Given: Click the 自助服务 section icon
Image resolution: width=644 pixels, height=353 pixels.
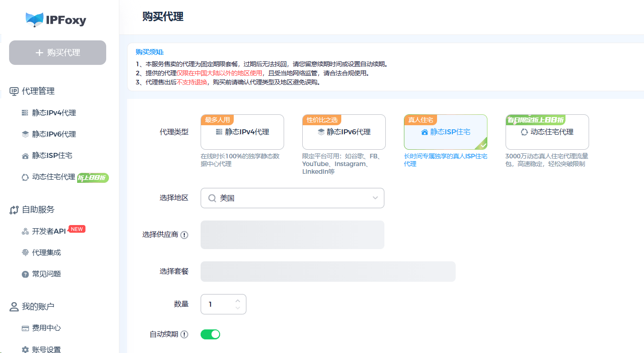Looking at the screenshot, I should point(14,210).
